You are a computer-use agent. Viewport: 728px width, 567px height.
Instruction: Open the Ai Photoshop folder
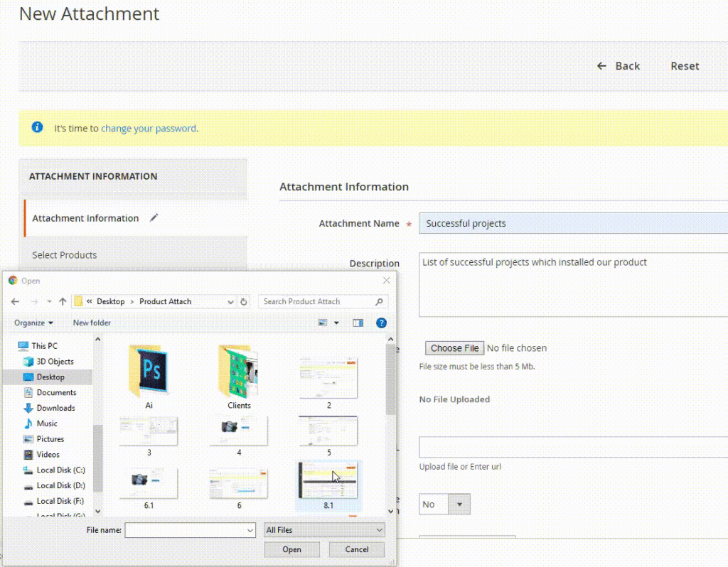tap(149, 373)
